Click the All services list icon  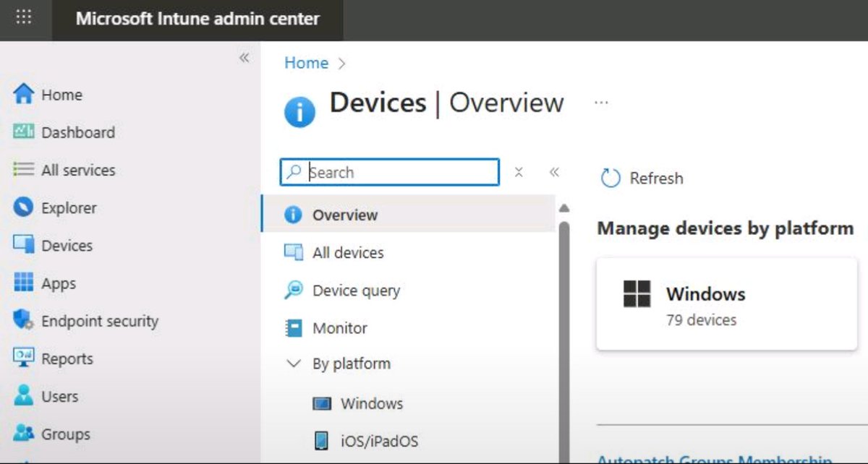24,170
